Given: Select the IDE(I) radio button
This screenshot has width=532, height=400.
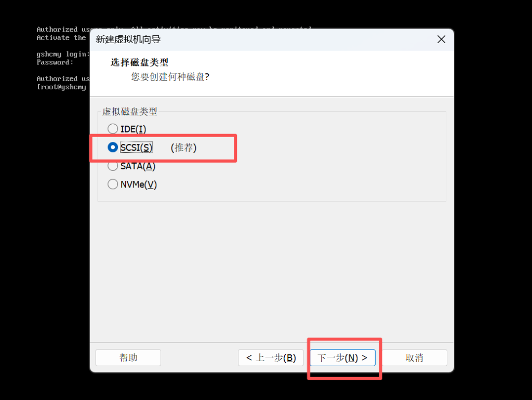Looking at the screenshot, I should click(x=113, y=129).
